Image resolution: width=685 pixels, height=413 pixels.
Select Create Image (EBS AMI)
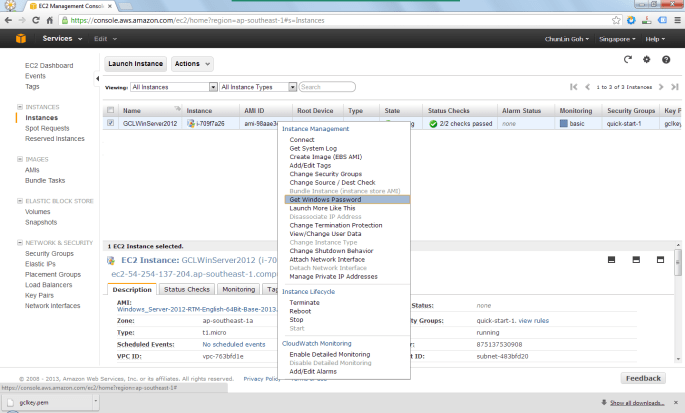325,157
